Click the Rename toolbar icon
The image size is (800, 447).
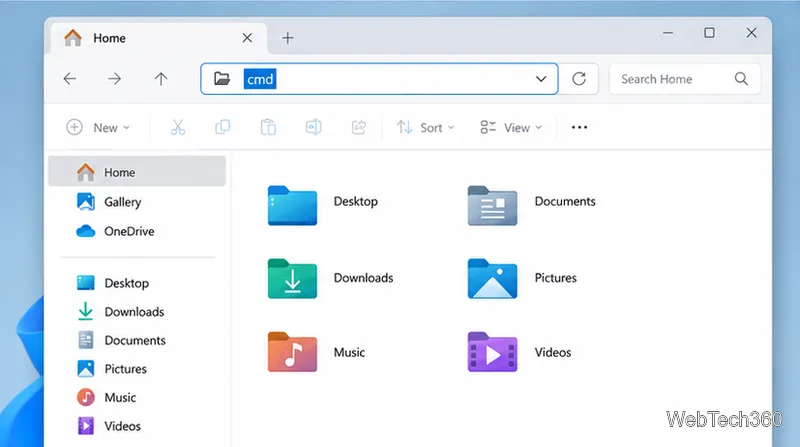(313, 127)
